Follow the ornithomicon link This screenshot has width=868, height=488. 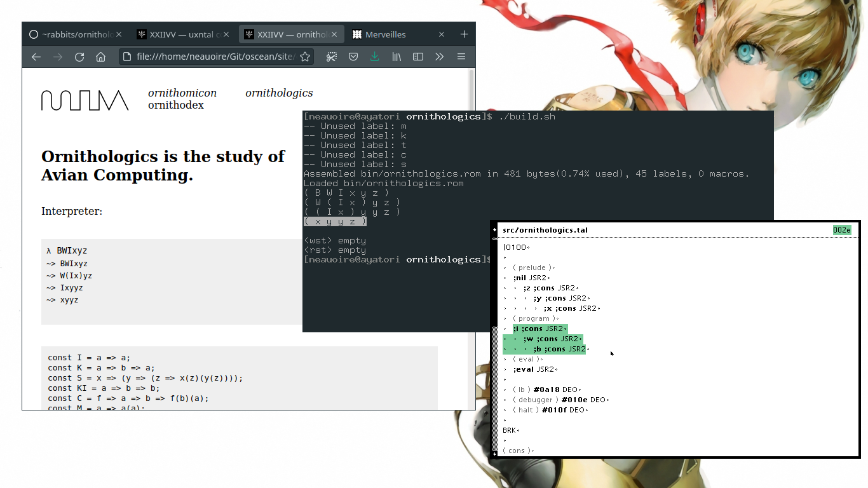pos(182,93)
